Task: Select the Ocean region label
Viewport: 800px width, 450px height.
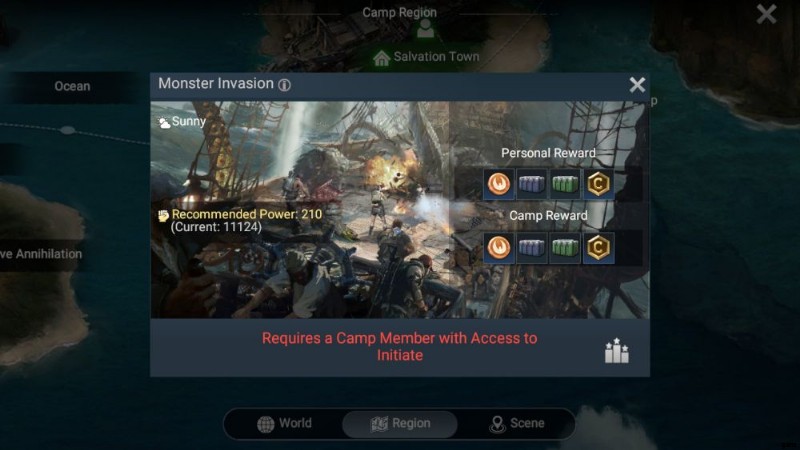Action: click(72, 86)
